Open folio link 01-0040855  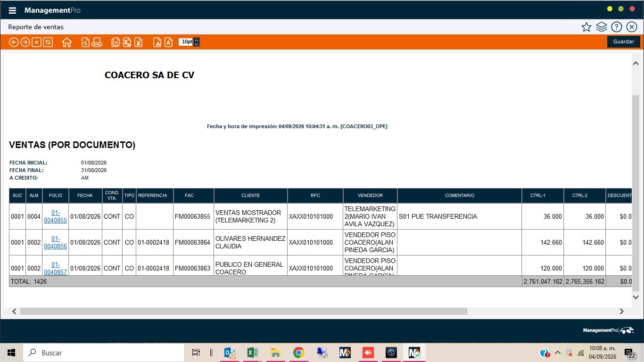point(56,216)
